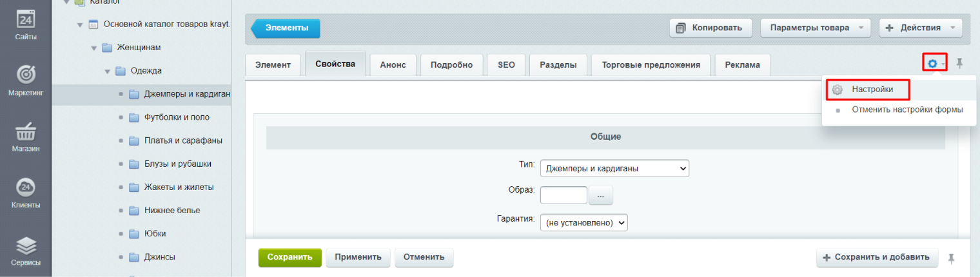
Task: Click the gear settings icon above tabs
Action: click(932, 63)
